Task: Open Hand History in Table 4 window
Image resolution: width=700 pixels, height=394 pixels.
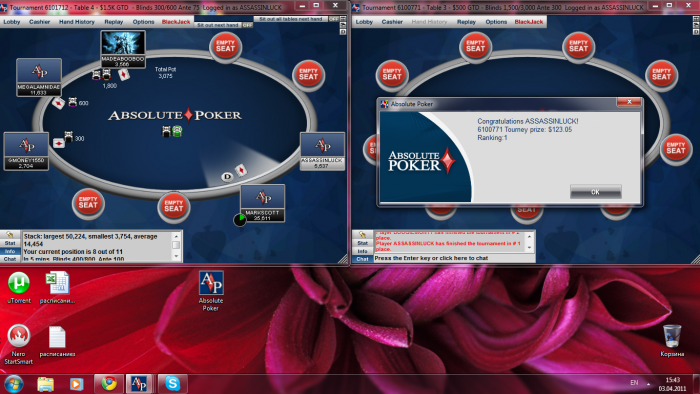Action: [76, 22]
